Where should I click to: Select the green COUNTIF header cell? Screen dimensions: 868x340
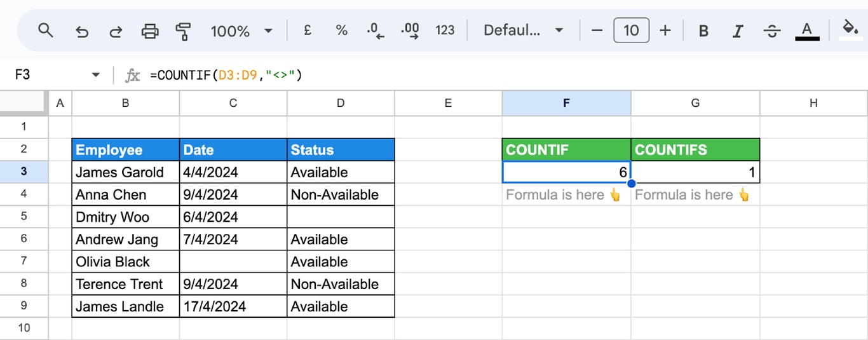[x=566, y=150]
